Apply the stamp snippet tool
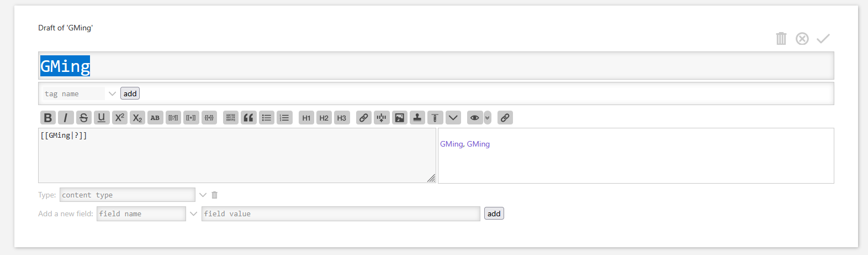The height and width of the screenshot is (255, 868). click(417, 118)
